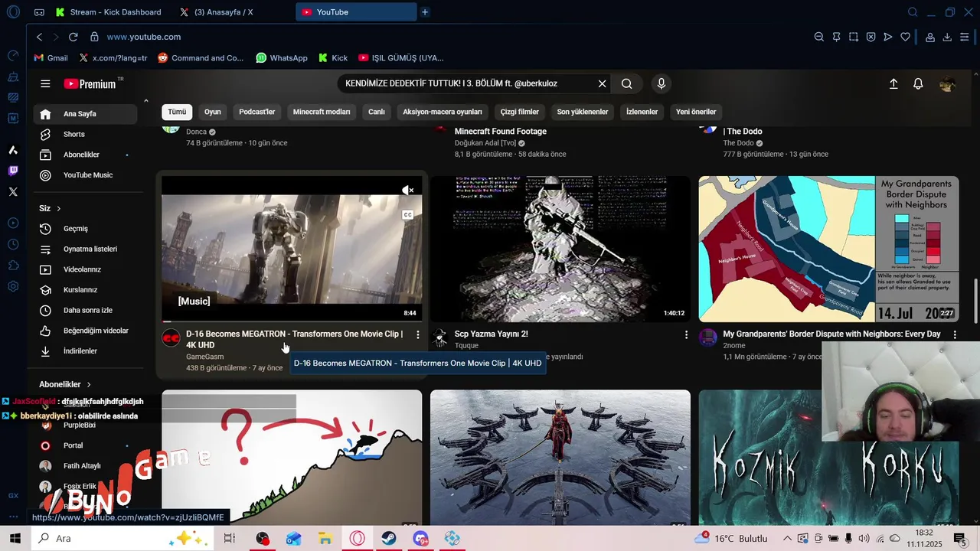Viewport: 980px width, 551px height.
Task: Open the YouTube hamburger guide menu
Action: pyautogui.click(x=45, y=84)
